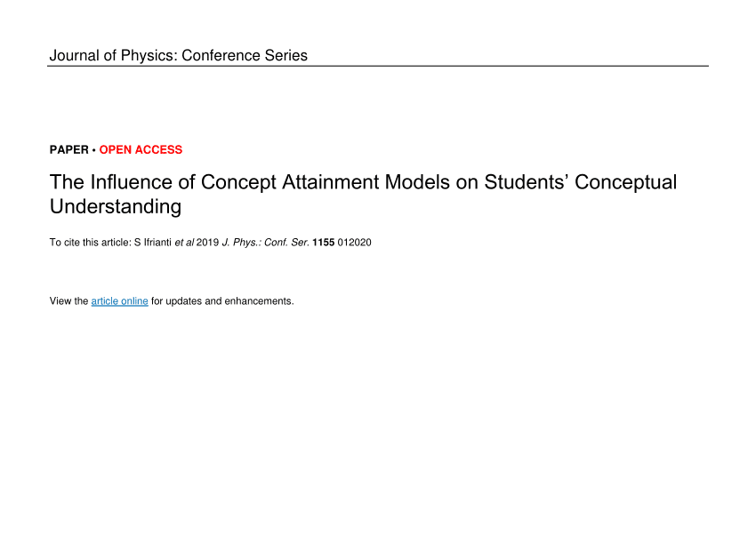The height and width of the screenshot is (560, 756).
Task: Open the 'article online' hyperlink
Action: [x=119, y=301]
